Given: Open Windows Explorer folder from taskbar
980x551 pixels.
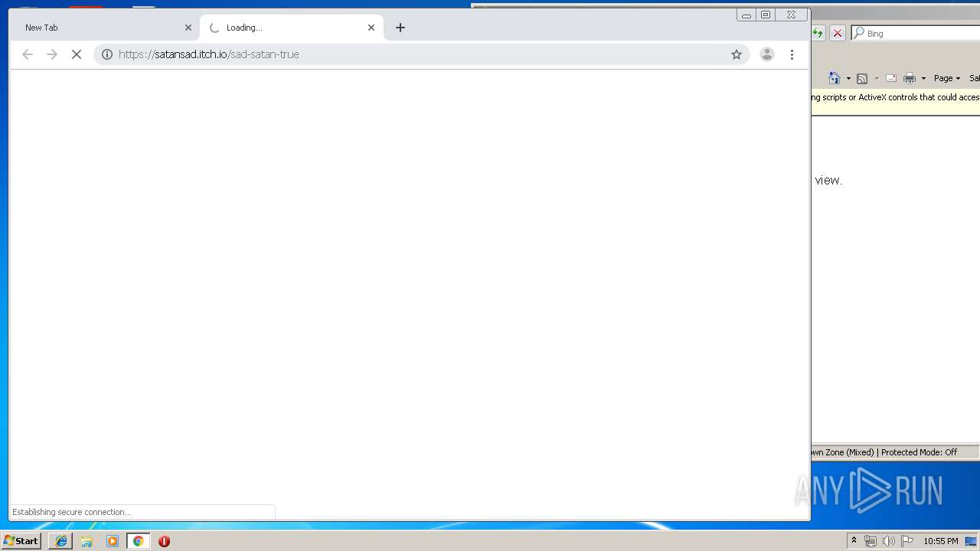Looking at the screenshot, I should (87, 541).
